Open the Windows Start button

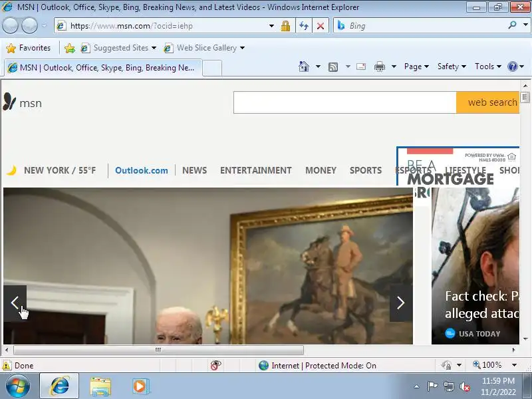pyautogui.click(x=18, y=386)
